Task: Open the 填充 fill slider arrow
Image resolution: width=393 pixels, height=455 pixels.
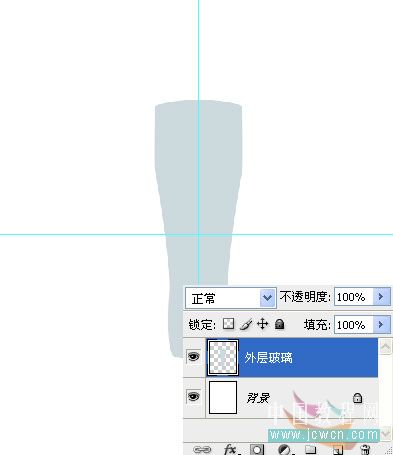Action: click(x=381, y=324)
